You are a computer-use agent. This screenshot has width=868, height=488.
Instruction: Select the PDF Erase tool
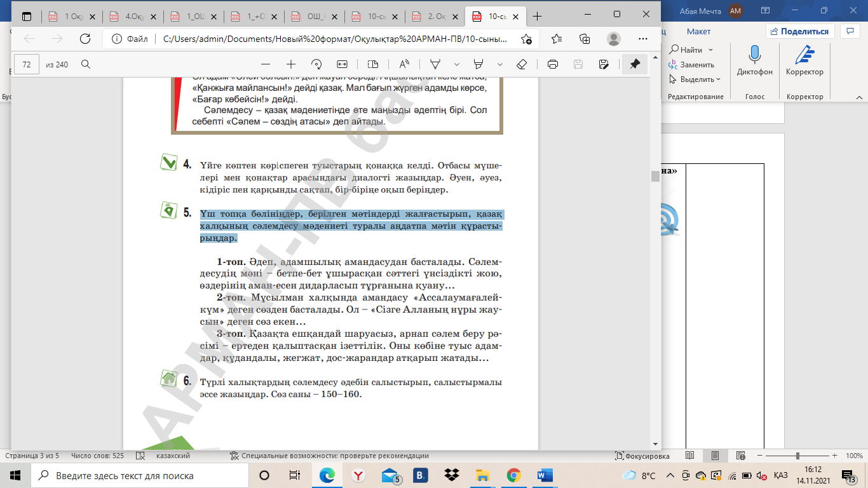click(522, 64)
